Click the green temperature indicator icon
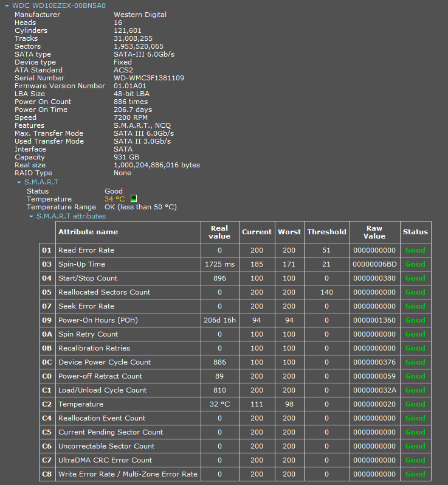 point(134,198)
